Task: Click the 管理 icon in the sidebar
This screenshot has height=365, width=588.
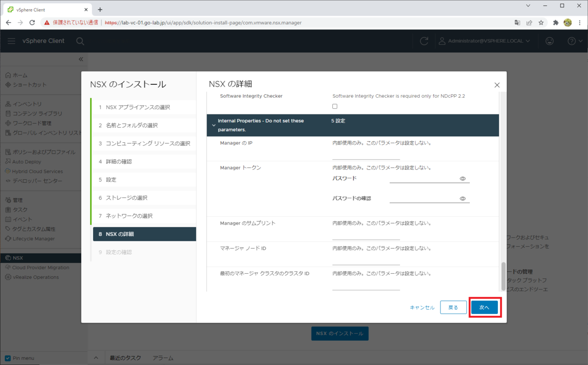Action: tap(8, 200)
